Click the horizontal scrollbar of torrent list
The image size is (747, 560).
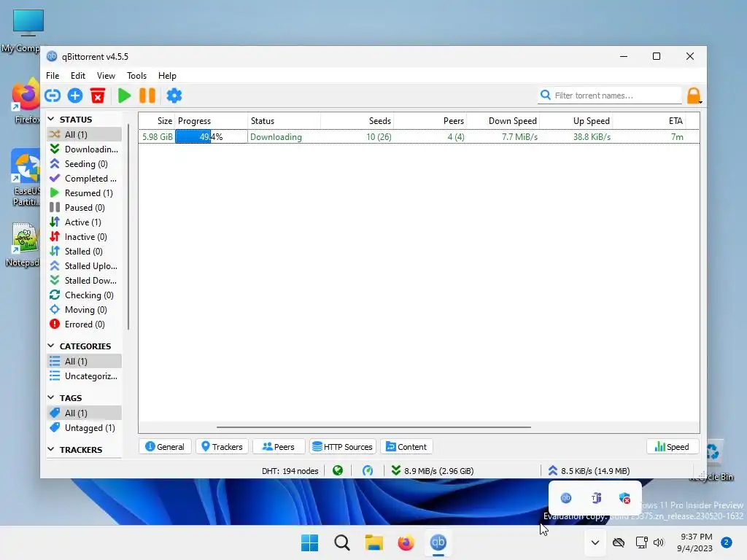pos(373,427)
